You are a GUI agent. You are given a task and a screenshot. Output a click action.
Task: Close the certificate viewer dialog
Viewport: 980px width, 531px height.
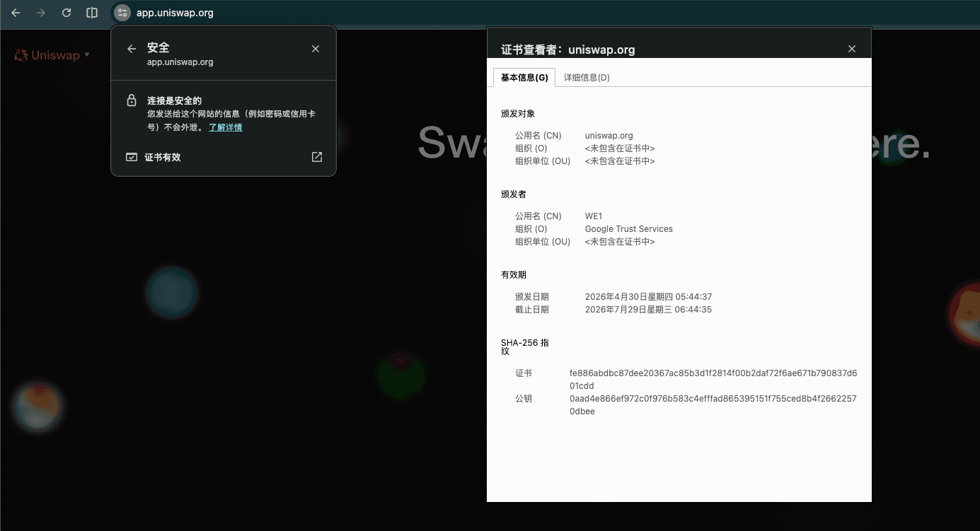point(852,49)
